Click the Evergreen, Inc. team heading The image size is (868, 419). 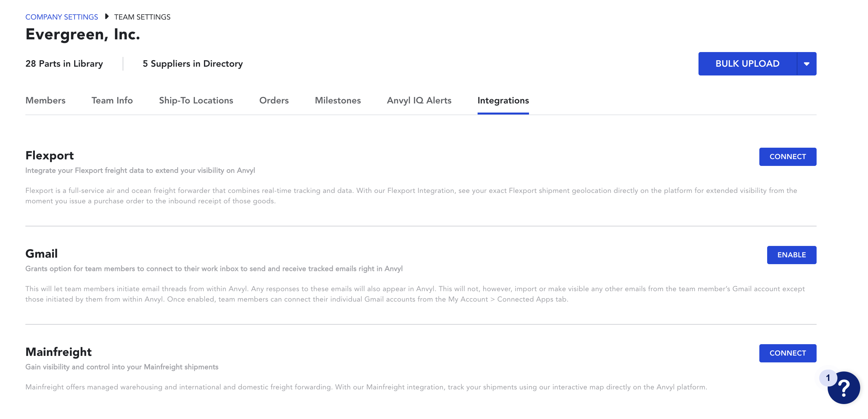(83, 34)
